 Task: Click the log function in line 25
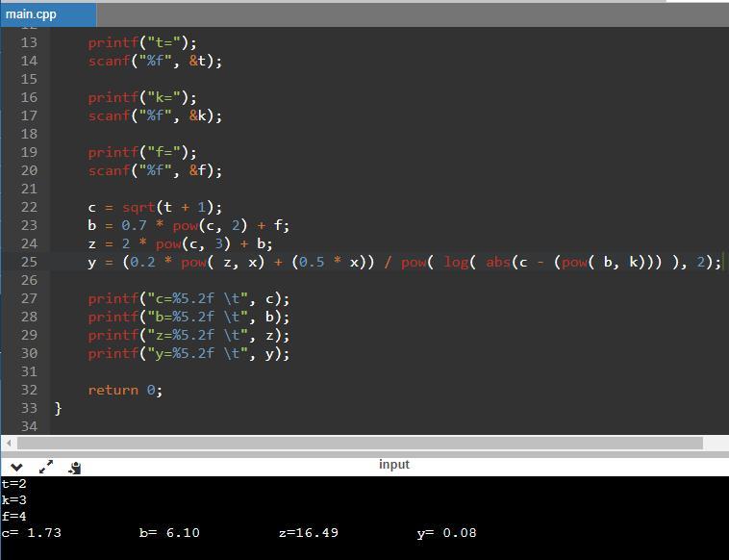pyautogui.click(x=455, y=262)
